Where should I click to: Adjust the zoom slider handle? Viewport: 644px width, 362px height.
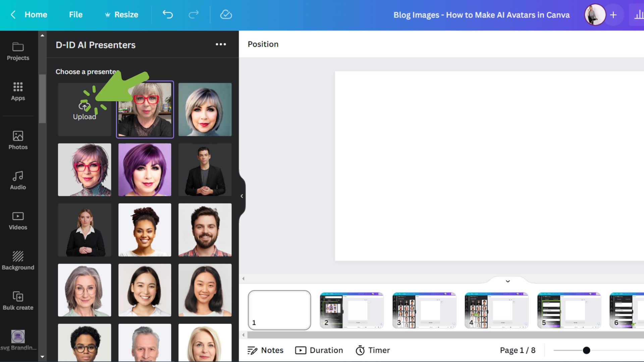pos(586,350)
